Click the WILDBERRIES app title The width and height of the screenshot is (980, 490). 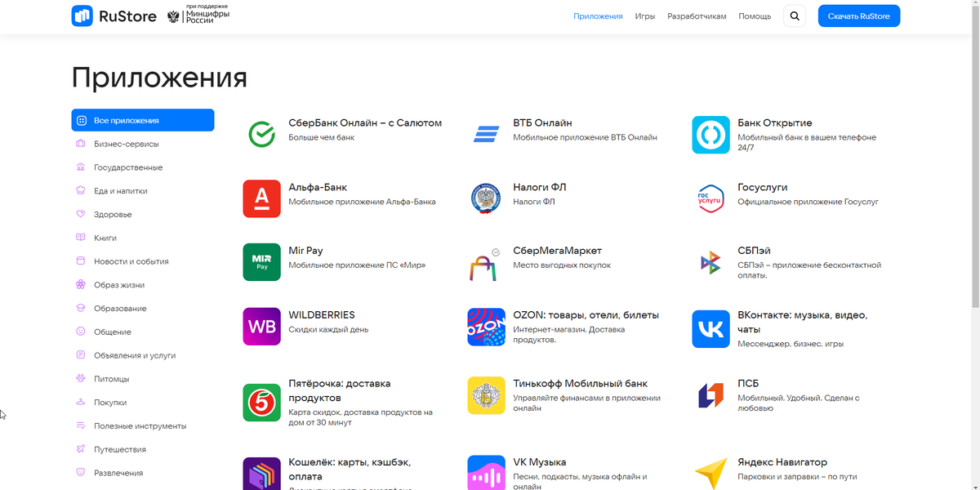point(322,315)
